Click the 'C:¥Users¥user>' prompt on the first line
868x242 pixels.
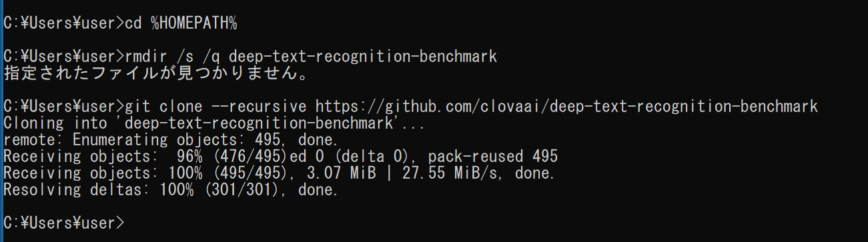64,23
